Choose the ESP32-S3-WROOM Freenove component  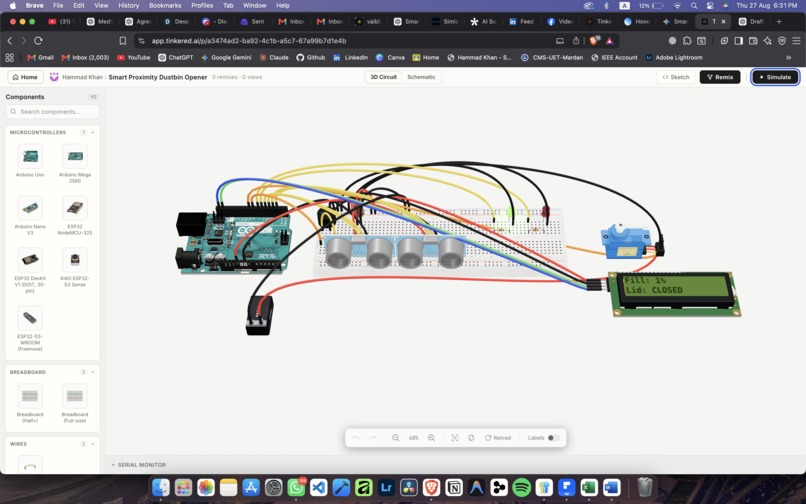coord(30,329)
